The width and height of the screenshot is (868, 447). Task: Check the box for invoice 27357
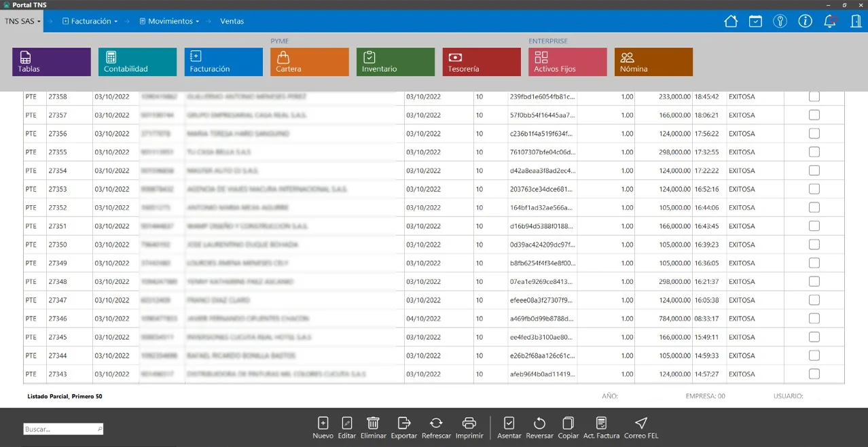coord(814,115)
